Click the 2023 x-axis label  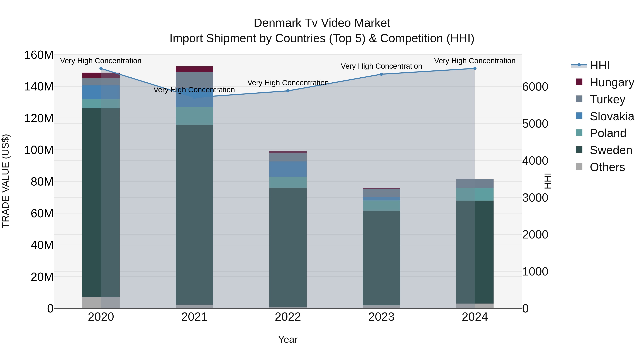pyautogui.click(x=381, y=317)
